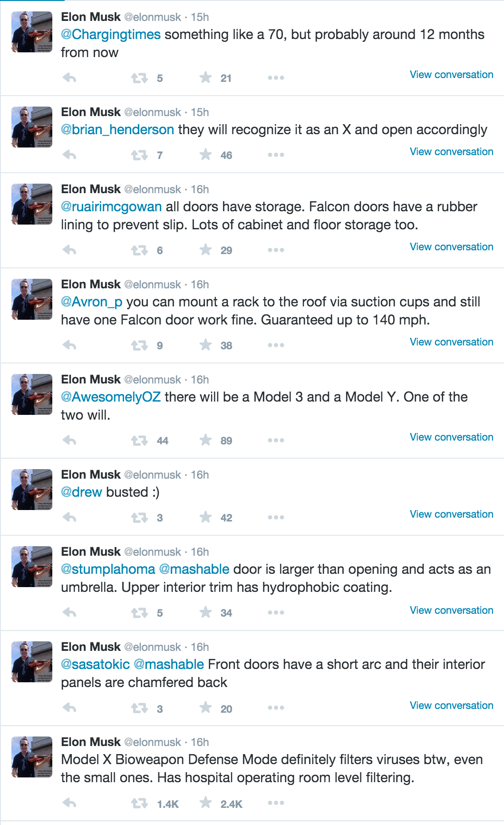
Task: Retweet the Bioweapon Defense Mode tweet
Action: 139,804
